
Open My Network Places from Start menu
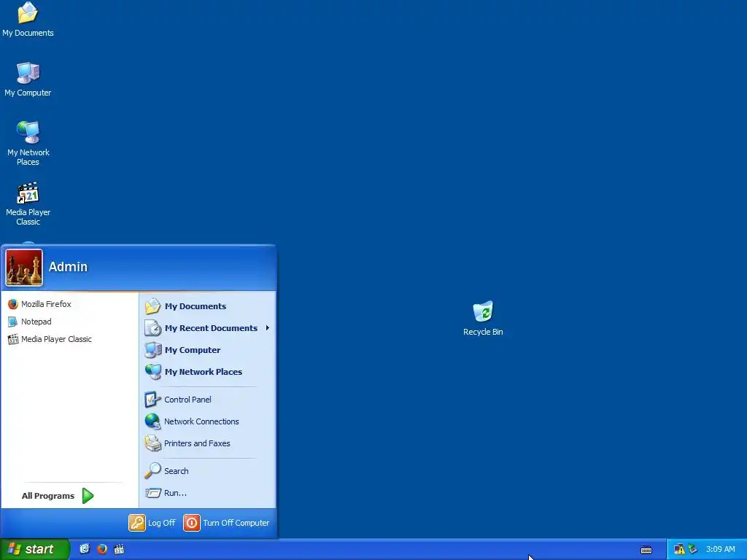pyautogui.click(x=193, y=372)
